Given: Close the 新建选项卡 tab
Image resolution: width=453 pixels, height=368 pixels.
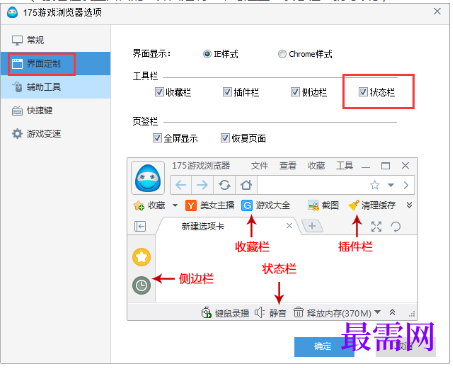Looking at the screenshot, I should (289, 226).
